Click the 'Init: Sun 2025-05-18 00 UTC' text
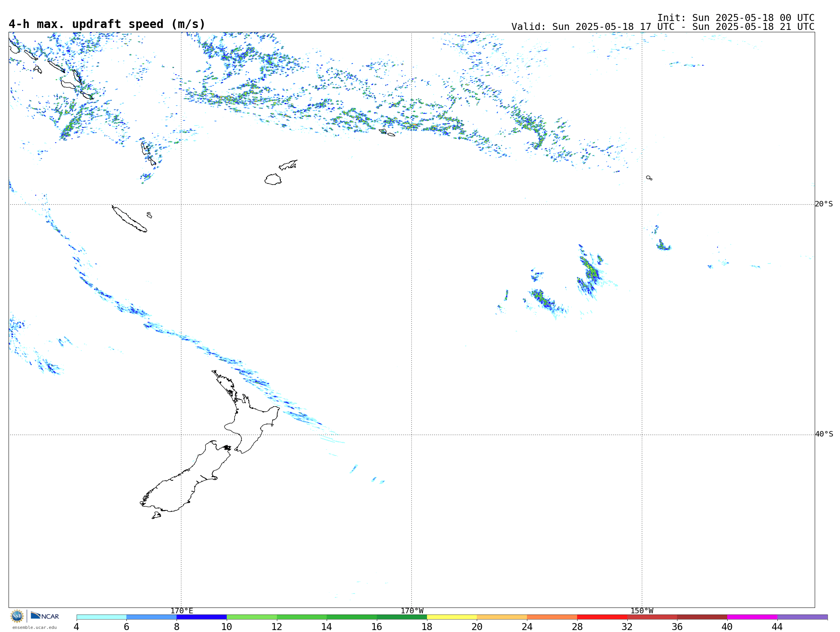This screenshot has width=840, height=632. [736, 18]
